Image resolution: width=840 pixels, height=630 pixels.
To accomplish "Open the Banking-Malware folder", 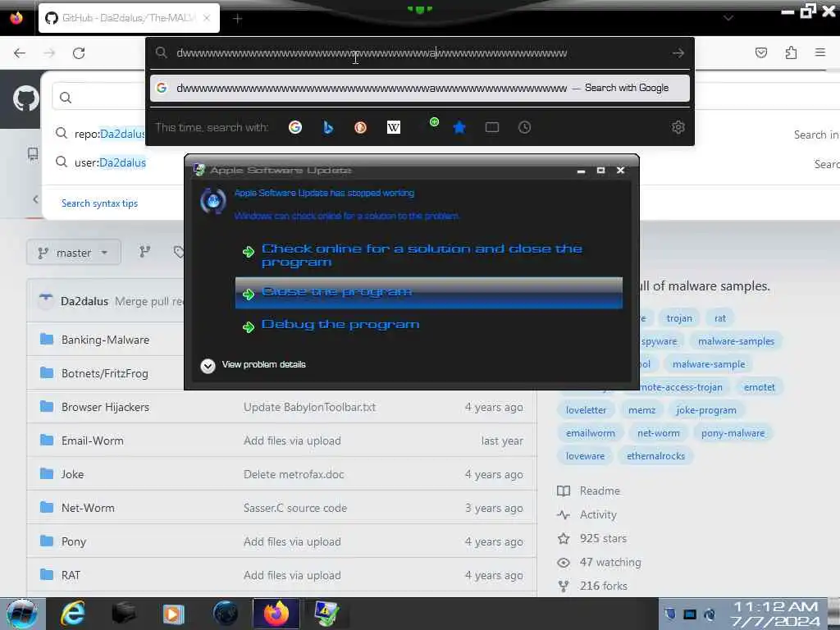I will [105, 340].
